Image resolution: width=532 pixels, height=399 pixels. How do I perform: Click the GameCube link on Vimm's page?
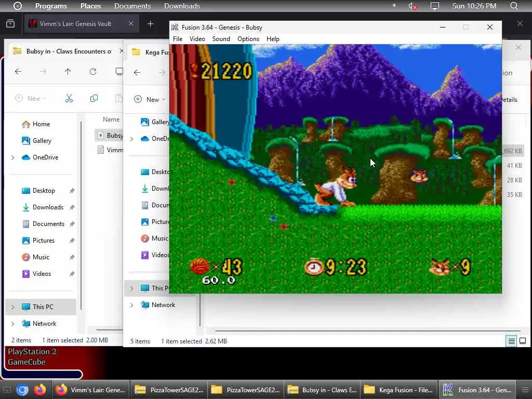tap(26, 362)
